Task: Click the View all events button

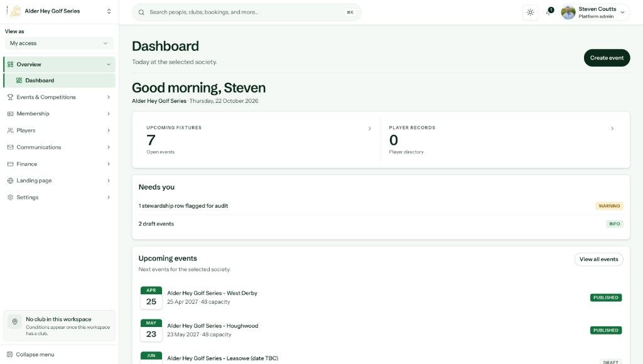Action: [x=598, y=259]
